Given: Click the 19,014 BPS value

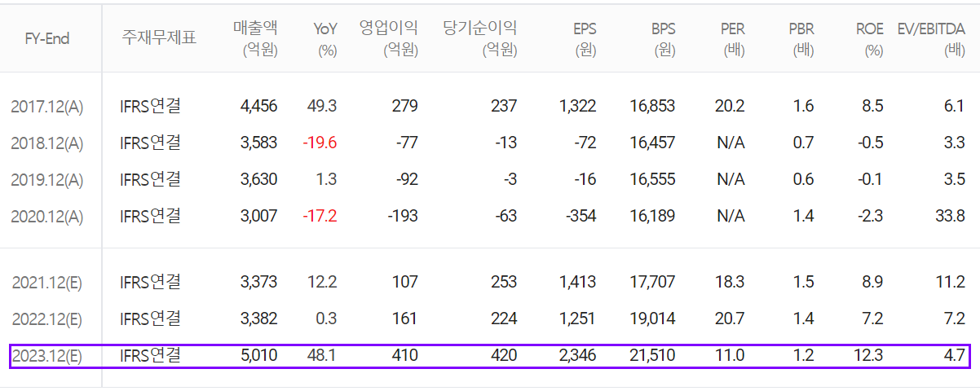Looking at the screenshot, I should [653, 319].
